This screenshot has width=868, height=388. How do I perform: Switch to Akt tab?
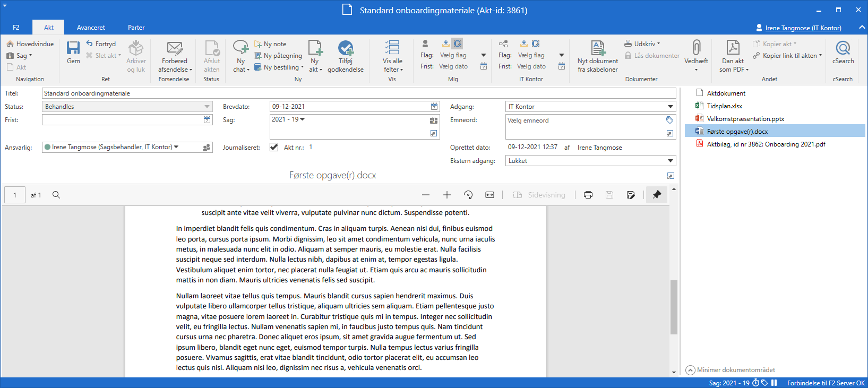[x=49, y=28]
